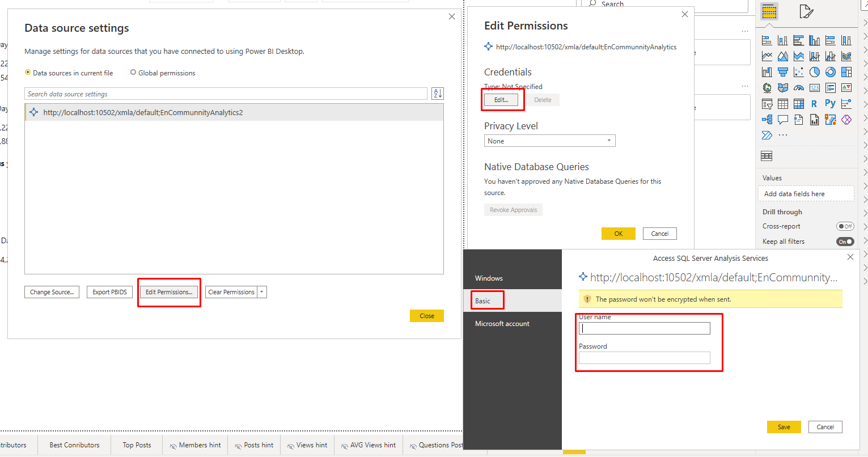Toggle the Keep all filters switch

pyautogui.click(x=845, y=242)
